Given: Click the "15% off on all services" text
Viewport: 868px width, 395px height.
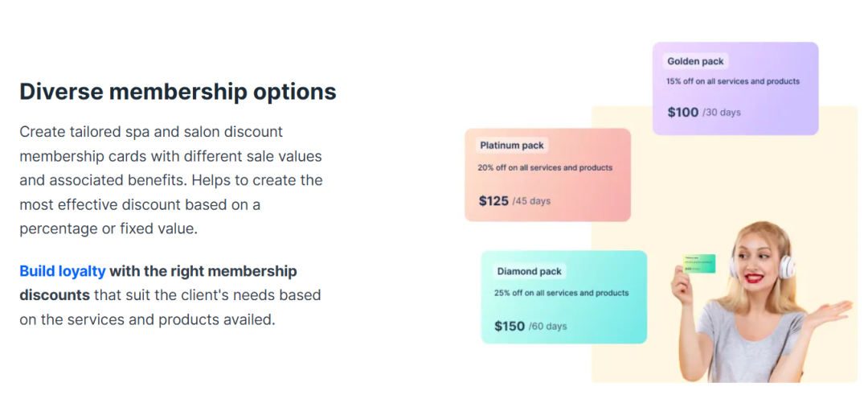Looking at the screenshot, I should click(732, 81).
